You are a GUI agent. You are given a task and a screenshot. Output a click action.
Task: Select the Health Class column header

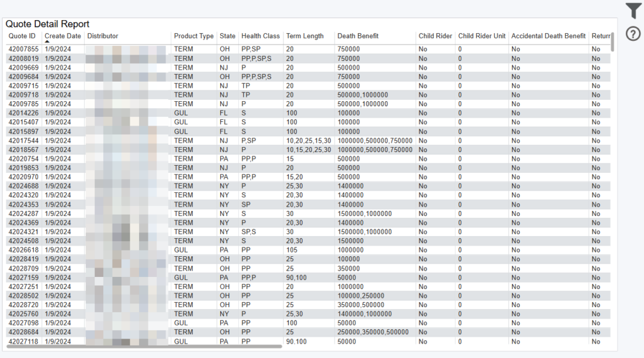point(260,36)
